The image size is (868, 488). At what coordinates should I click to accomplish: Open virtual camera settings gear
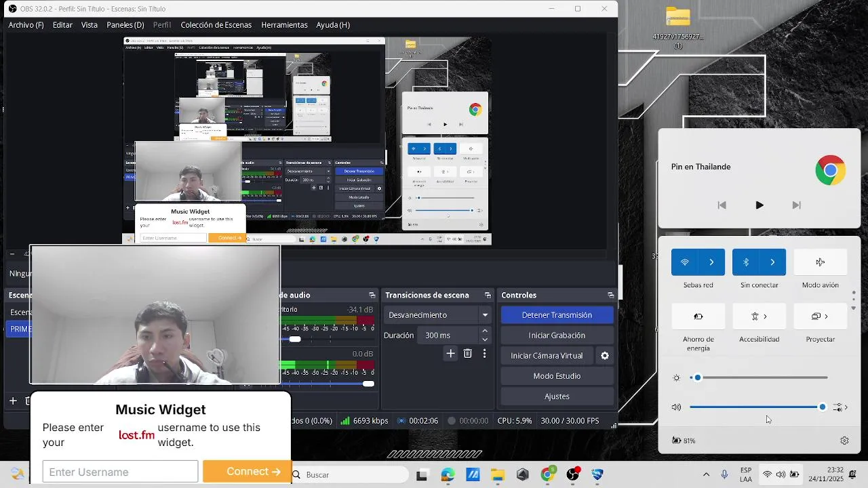(x=605, y=356)
